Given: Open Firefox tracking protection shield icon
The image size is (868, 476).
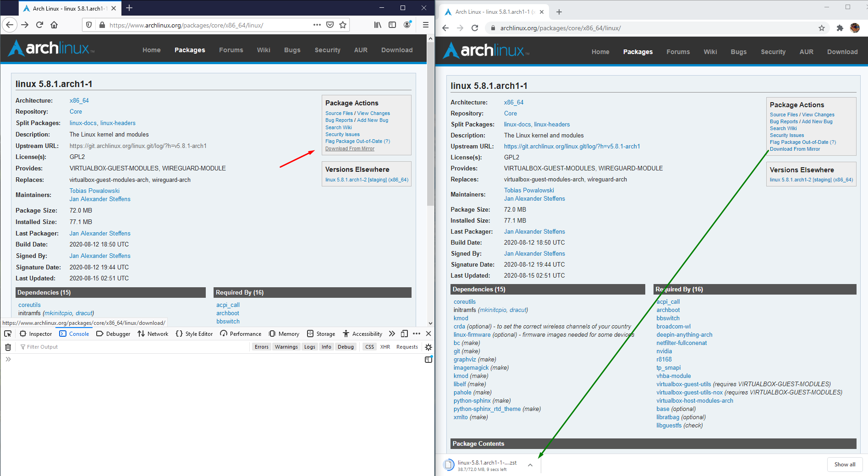Looking at the screenshot, I should click(89, 25).
